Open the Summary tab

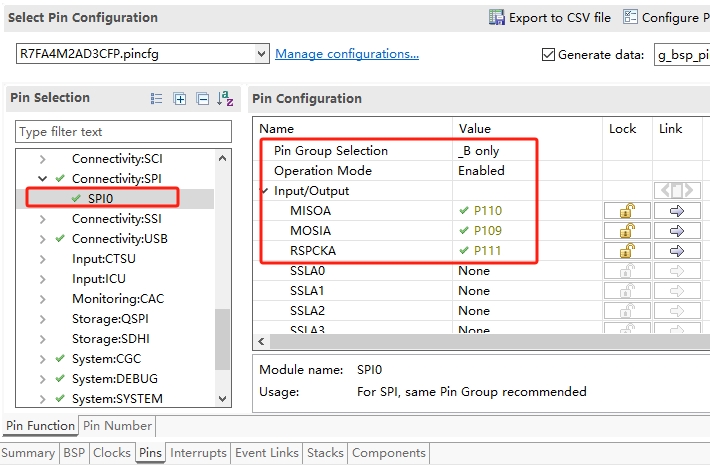point(28,453)
